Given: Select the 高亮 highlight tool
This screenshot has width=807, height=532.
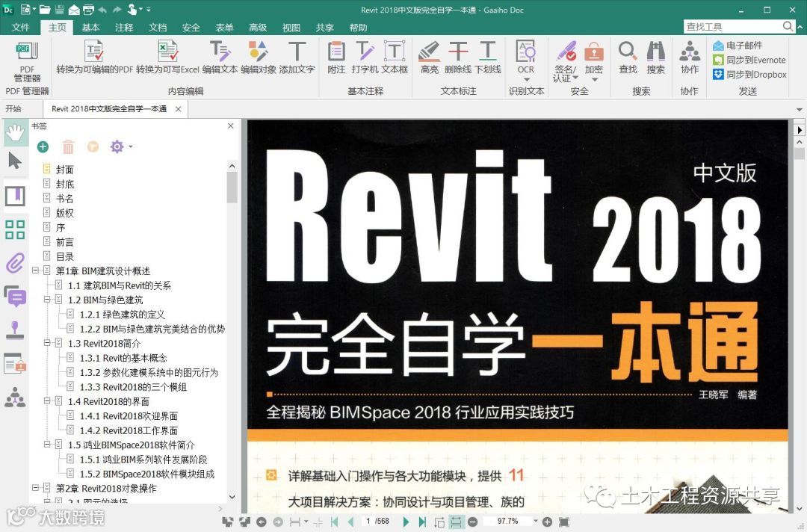Looking at the screenshot, I should click(x=429, y=58).
